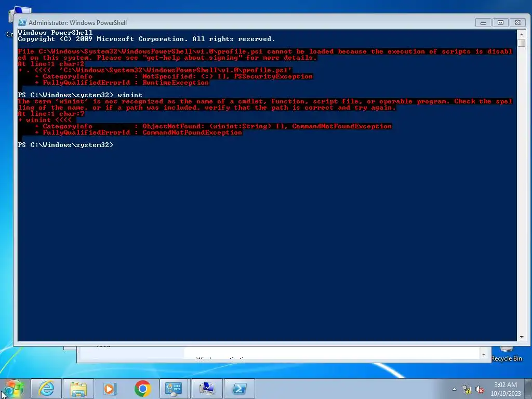This screenshot has height=399, width=532.
Task: Open clock showing 3:02 AM
Action: click(505, 385)
